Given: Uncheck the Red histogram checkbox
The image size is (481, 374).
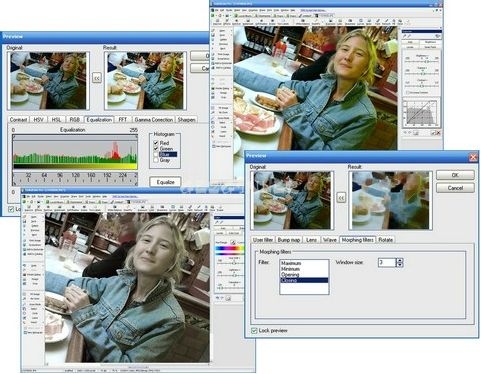Looking at the screenshot, I should [156, 143].
